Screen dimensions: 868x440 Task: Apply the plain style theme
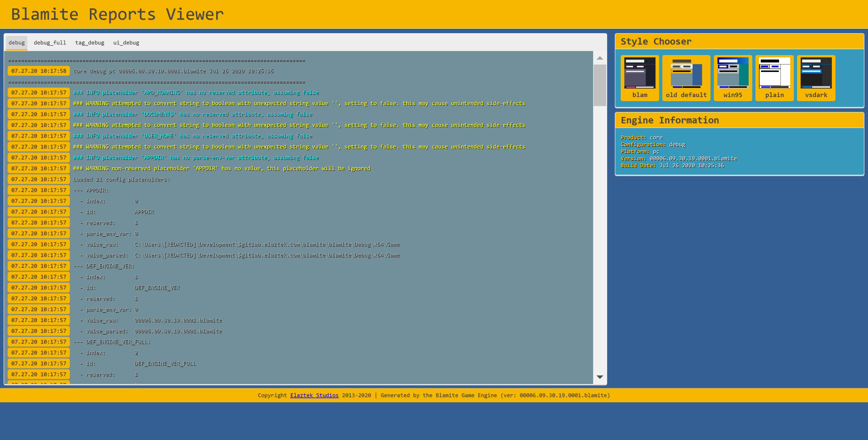774,77
